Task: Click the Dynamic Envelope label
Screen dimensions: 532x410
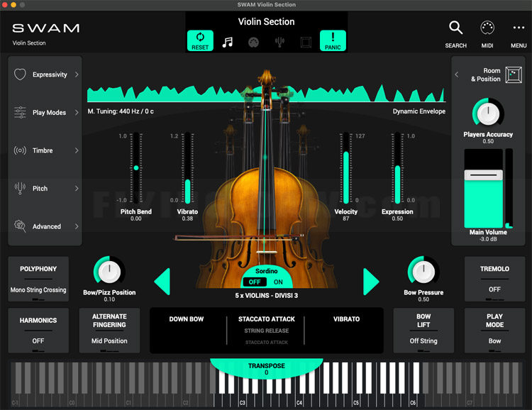Action: click(419, 111)
